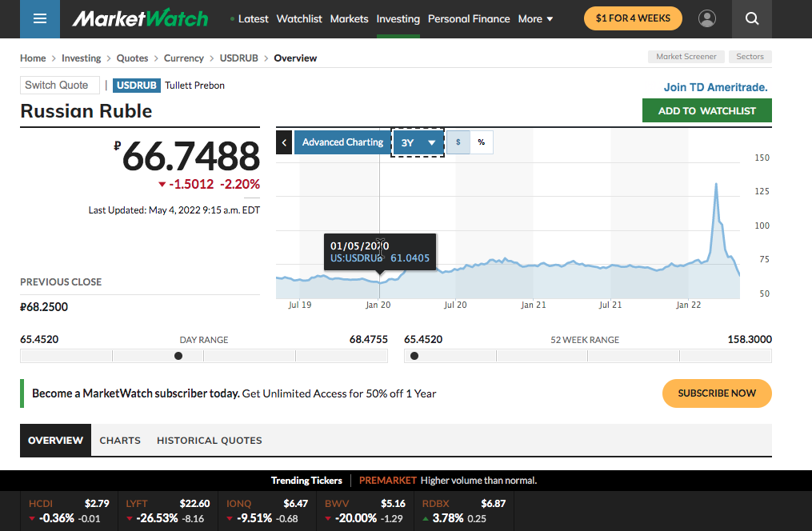The width and height of the screenshot is (812, 531).
Task: Go to Currency breadcrumb link
Action: 184,58
